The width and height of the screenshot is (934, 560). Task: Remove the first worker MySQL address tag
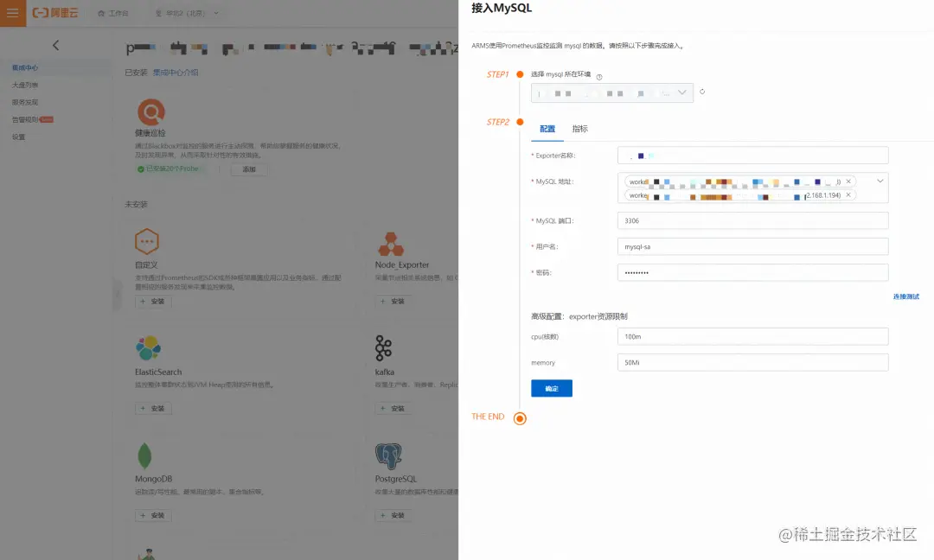[x=848, y=181]
